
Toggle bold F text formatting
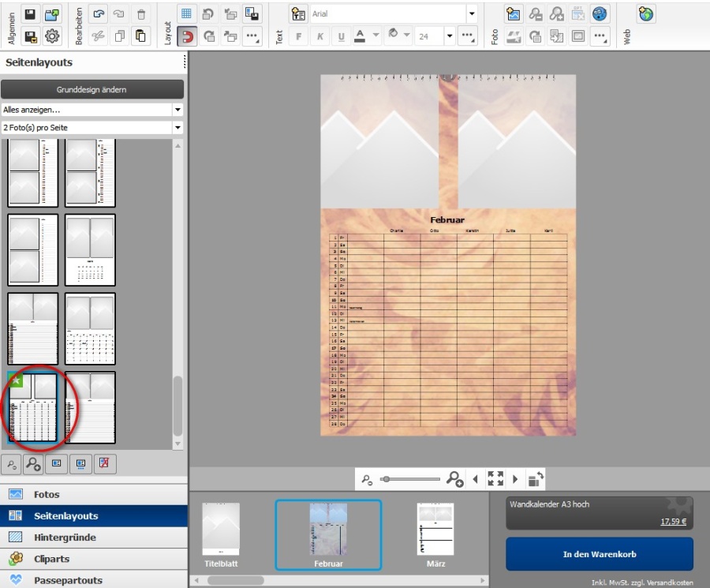[298, 36]
